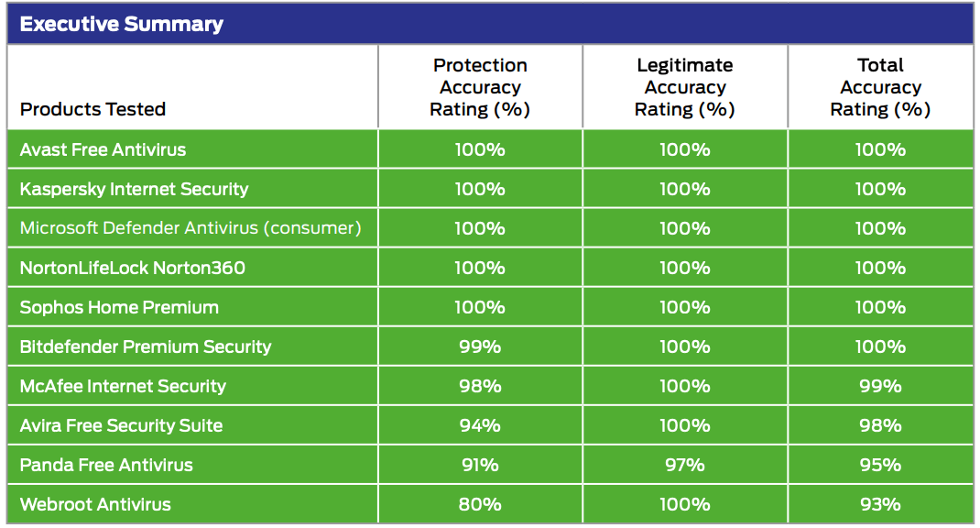Click the Protection Accuracy Rating column header
Viewport: 980px width, 528px height.
click(480, 87)
